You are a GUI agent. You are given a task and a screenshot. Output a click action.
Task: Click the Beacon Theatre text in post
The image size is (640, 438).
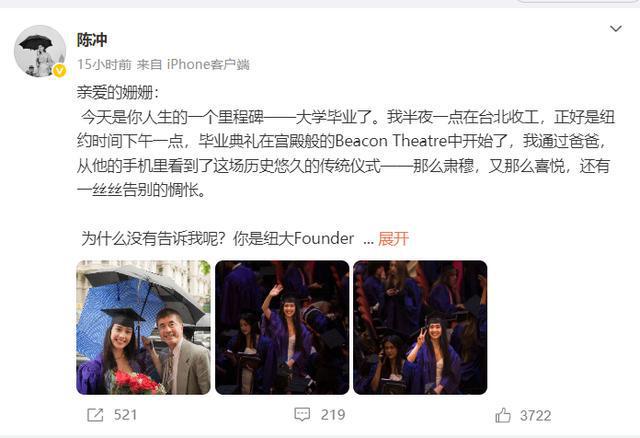(x=391, y=141)
